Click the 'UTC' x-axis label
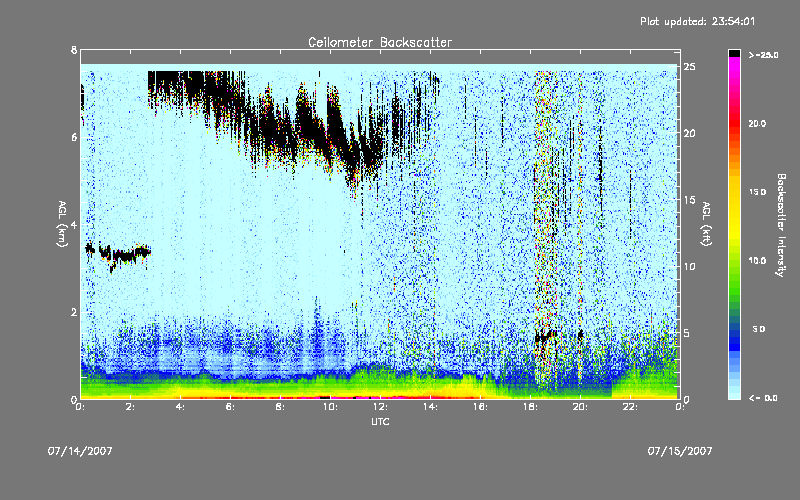This screenshot has width=800, height=500. [380, 422]
